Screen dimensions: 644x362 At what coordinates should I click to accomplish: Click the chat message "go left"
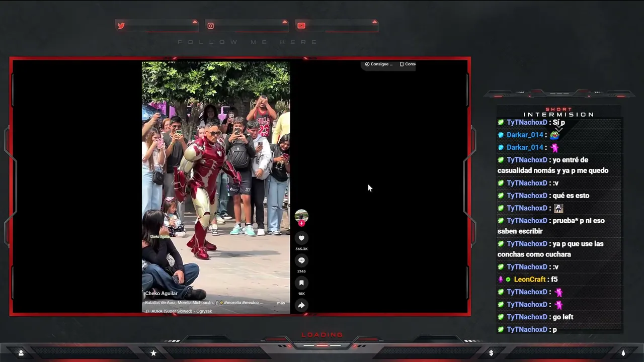coord(563,317)
